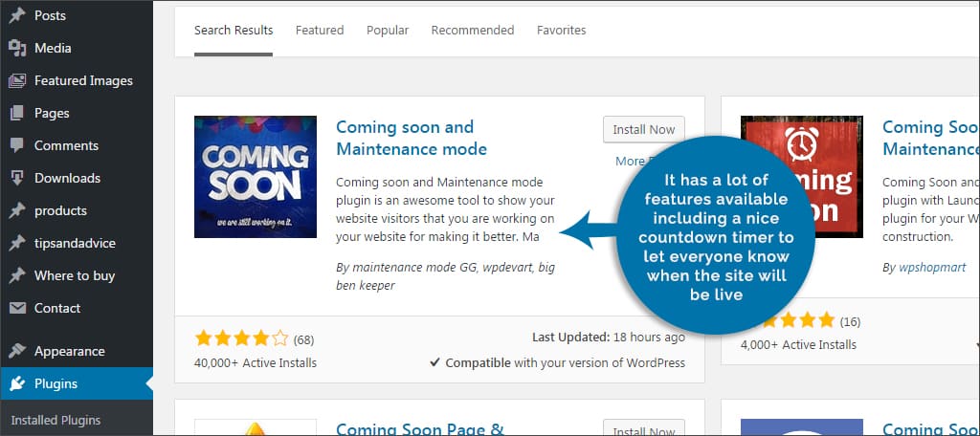980x436 pixels.
Task: Open the tipsandadvice menu item
Action: pos(77,243)
